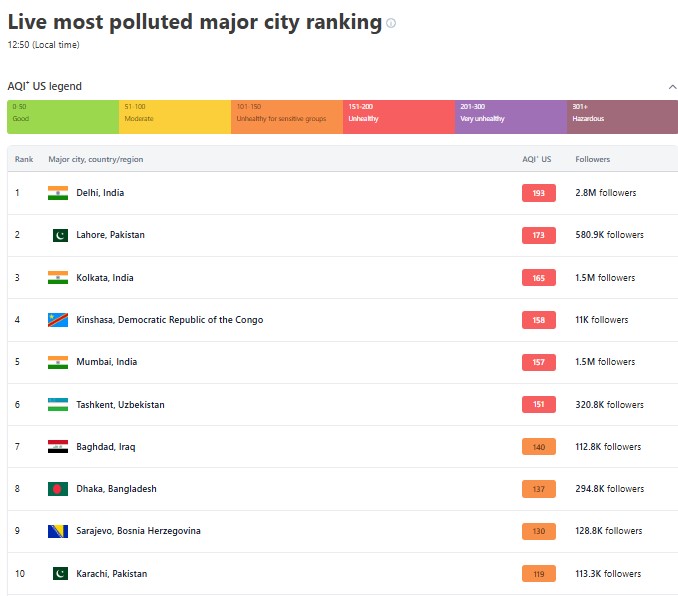Open Mumbai, India city page
The height and width of the screenshot is (596, 678).
click(x=106, y=362)
